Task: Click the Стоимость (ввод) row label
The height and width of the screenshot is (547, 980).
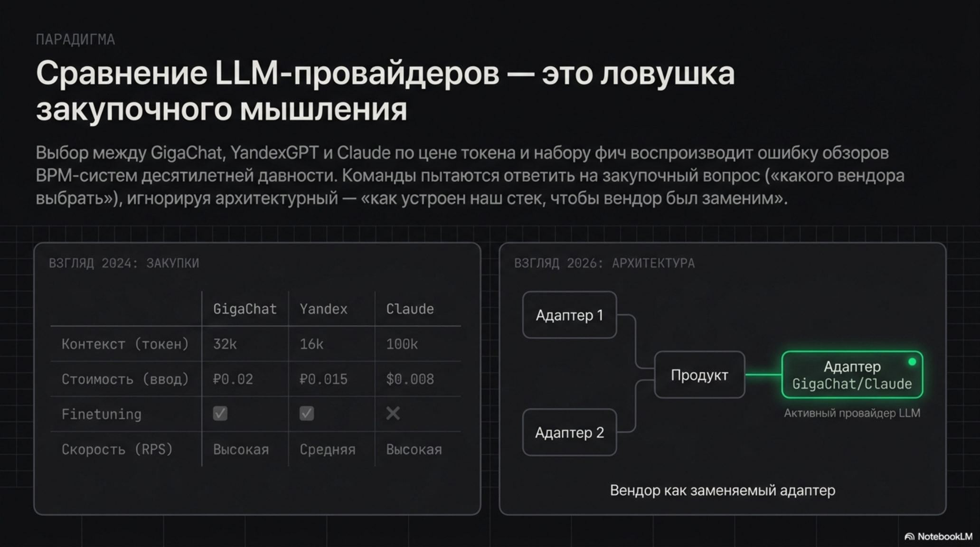Action: click(x=125, y=379)
